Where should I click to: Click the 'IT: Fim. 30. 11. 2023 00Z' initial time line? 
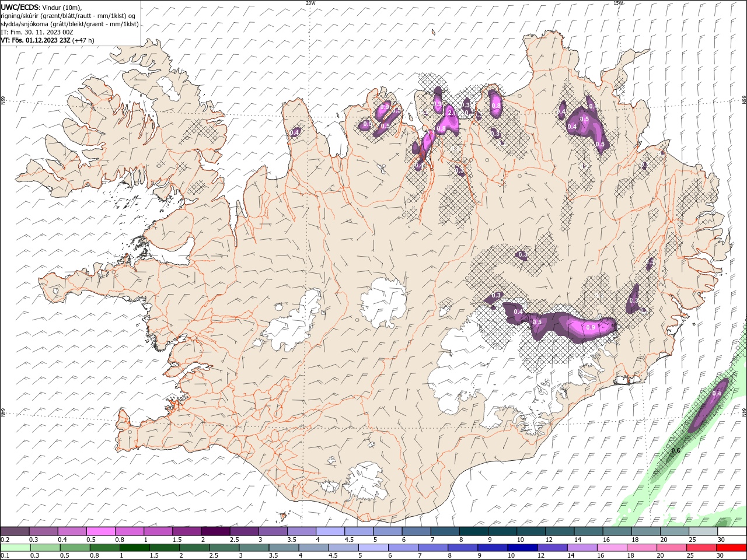click(37, 32)
